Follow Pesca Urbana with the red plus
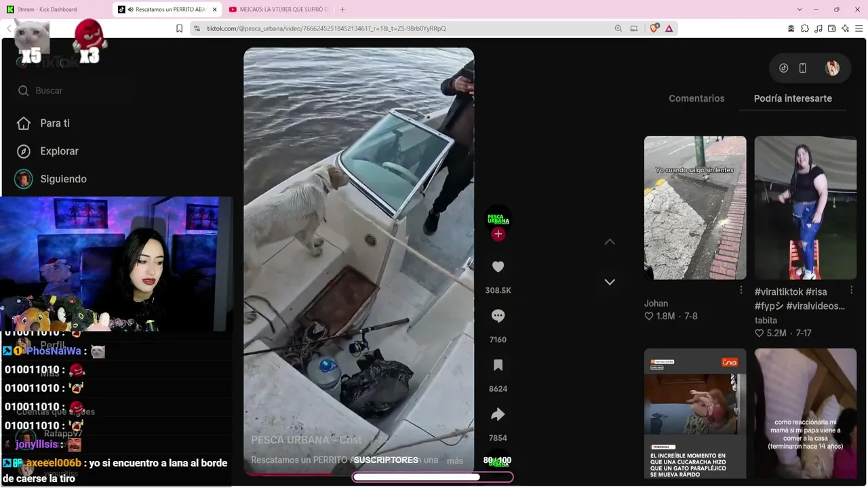This screenshot has height=488, width=868. point(498,234)
